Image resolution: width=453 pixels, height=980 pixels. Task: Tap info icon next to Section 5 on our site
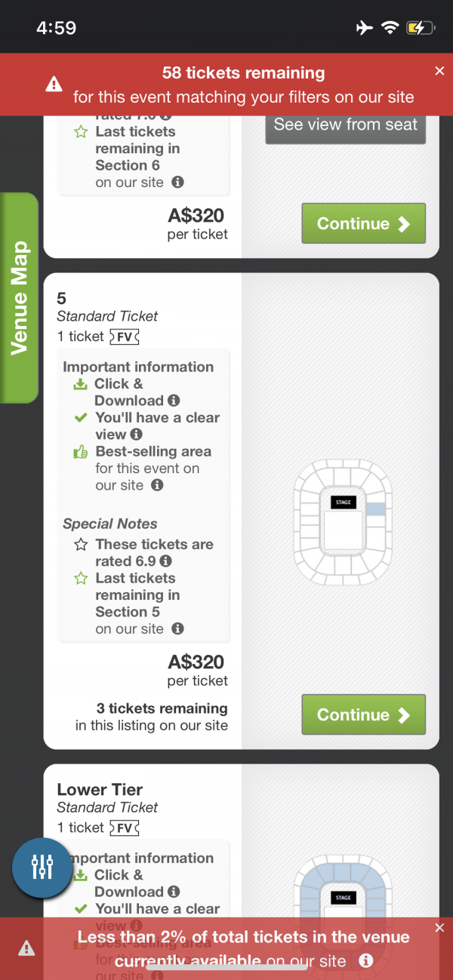(x=177, y=629)
